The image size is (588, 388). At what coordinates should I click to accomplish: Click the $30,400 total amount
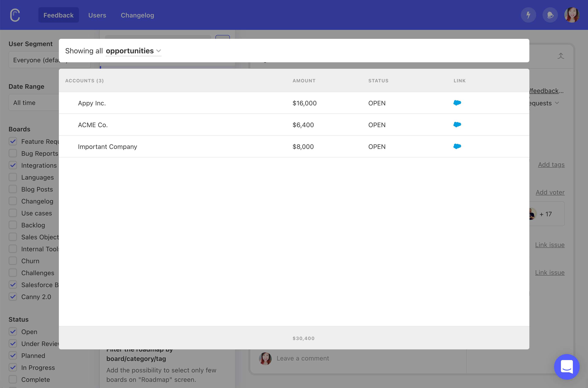303,338
